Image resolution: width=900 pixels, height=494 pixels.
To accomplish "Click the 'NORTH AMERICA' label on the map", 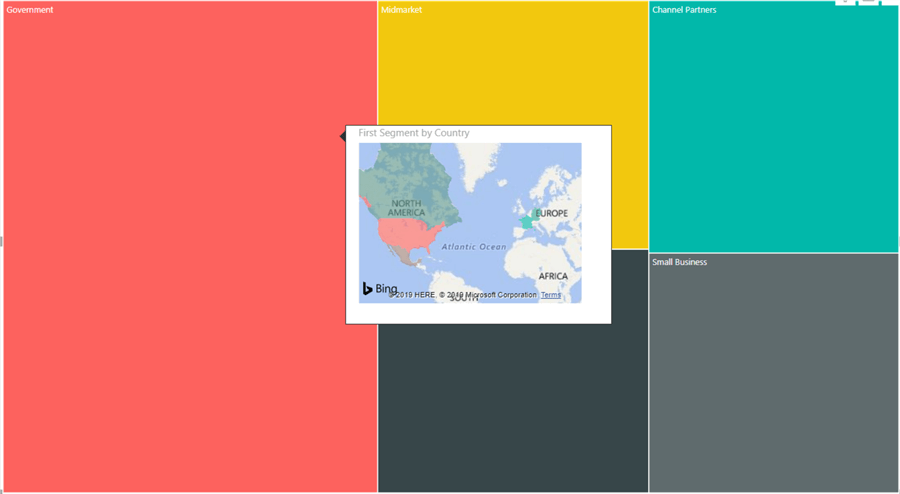I will point(406,208).
